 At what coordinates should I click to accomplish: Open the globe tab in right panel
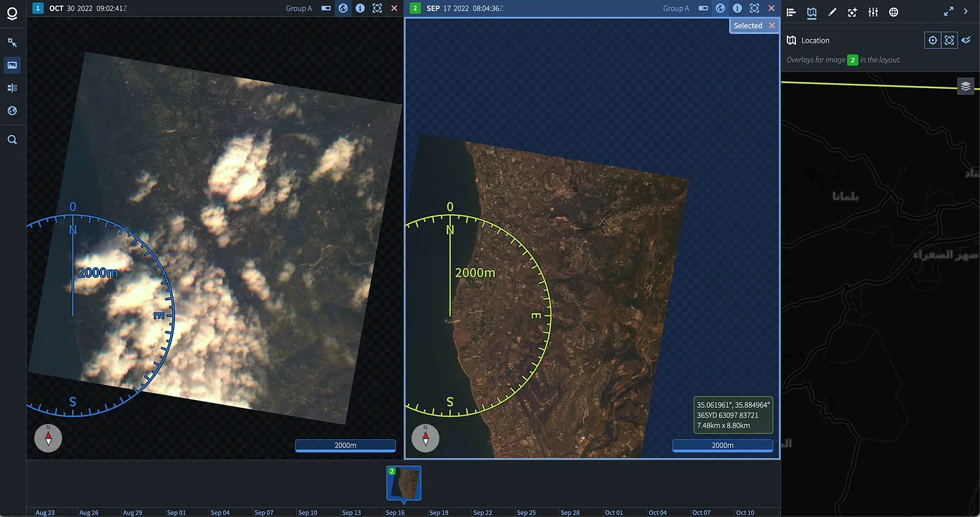tap(893, 12)
